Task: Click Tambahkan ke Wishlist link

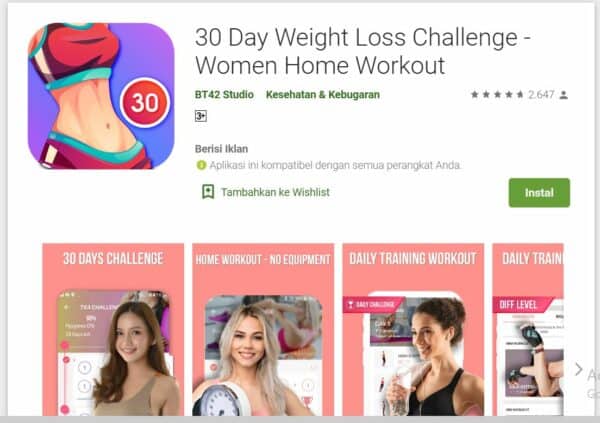Action: tap(275, 192)
